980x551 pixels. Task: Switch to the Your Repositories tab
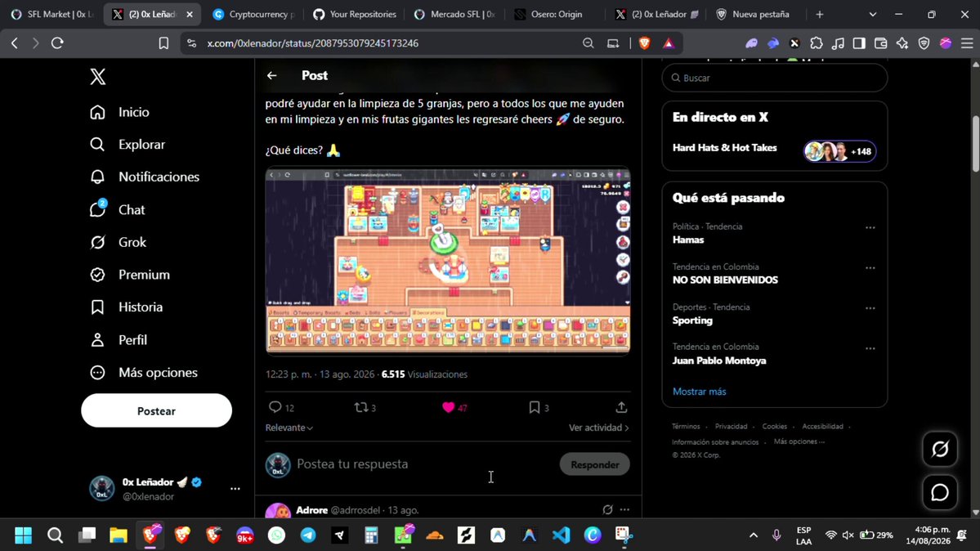coord(355,15)
